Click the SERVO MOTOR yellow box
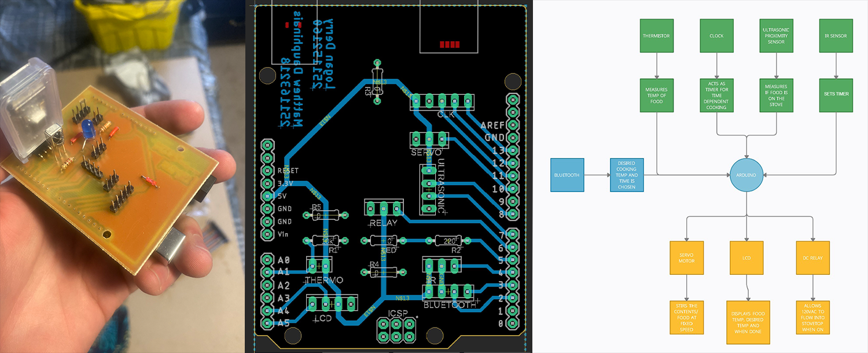The height and width of the screenshot is (353, 868). (x=686, y=258)
